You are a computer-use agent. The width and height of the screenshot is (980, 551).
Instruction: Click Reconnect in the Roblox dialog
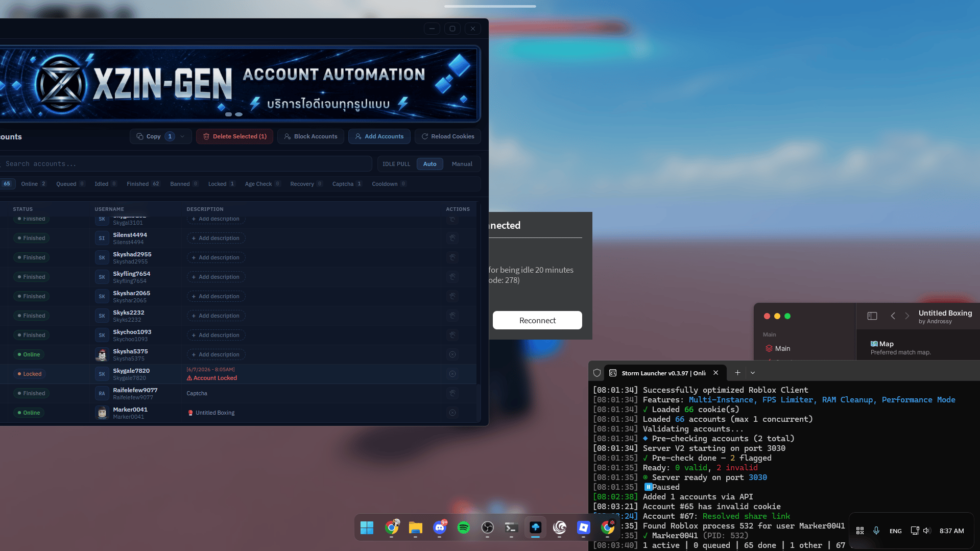click(x=537, y=320)
